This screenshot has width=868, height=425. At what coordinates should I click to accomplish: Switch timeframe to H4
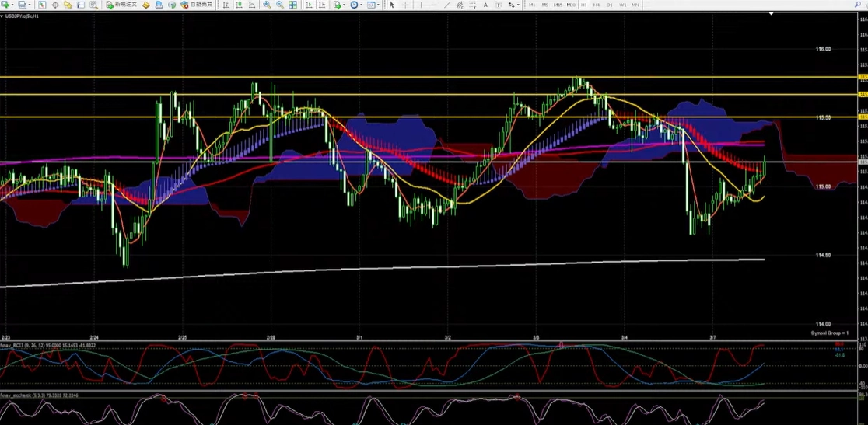coord(597,5)
